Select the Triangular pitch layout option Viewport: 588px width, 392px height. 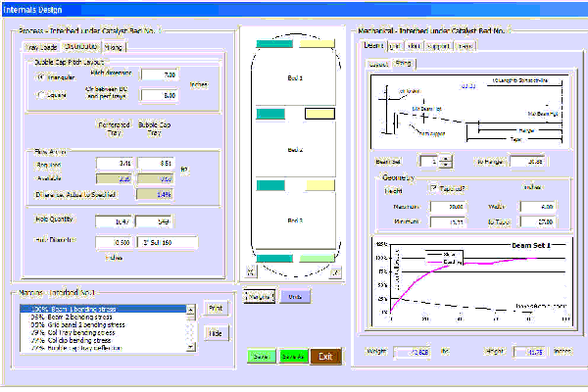pos(41,75)
